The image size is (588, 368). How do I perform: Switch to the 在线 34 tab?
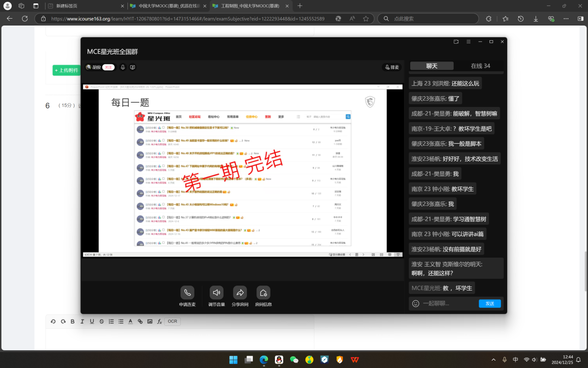coord(480,66)
